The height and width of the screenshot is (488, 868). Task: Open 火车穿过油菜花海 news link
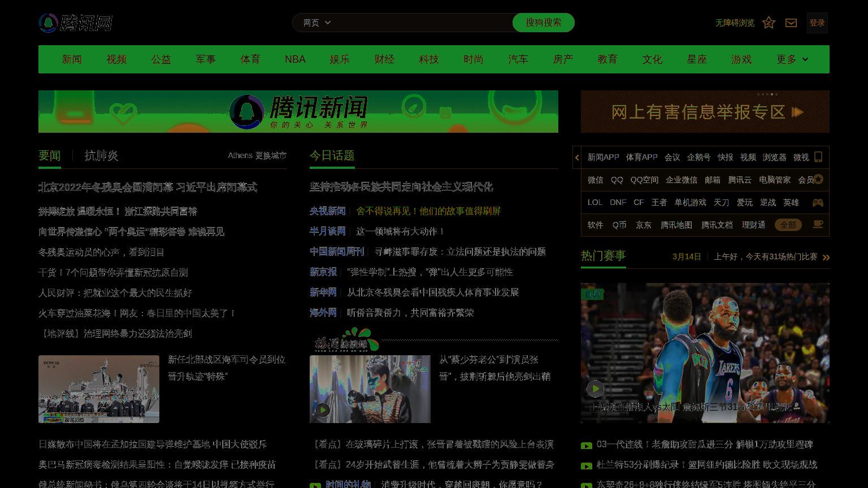[137, 313]
